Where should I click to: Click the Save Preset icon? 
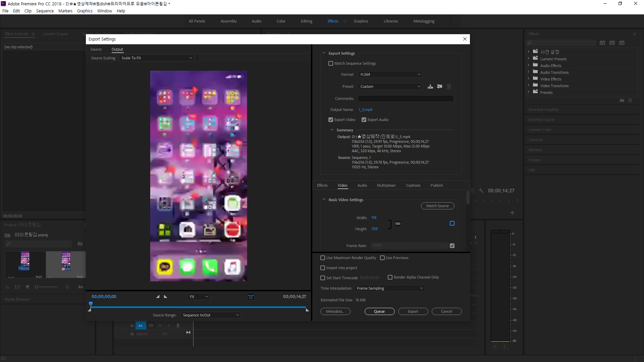pyautogui.click(x=430, y=86)
